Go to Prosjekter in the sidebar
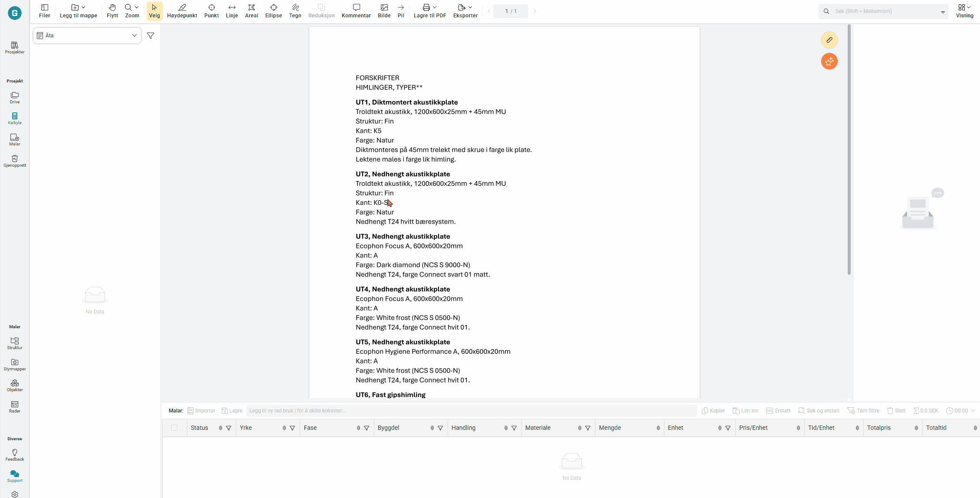980x498 pixels. (x=15, y=47)
